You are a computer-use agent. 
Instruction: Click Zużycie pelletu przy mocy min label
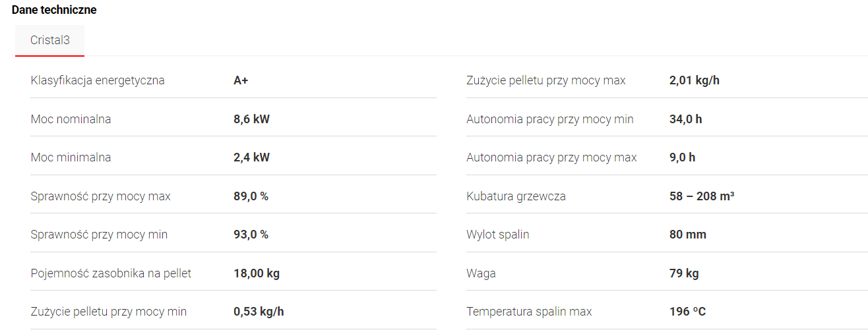pos(109,312)
